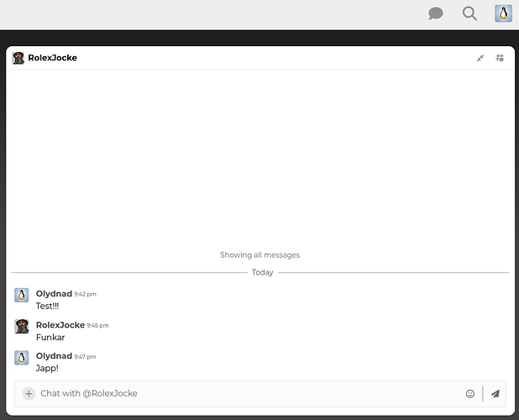This screenshot has height=420, width=519.
Task: Click Olydnad's avatar beside the Japp! message
Action: 22,358
